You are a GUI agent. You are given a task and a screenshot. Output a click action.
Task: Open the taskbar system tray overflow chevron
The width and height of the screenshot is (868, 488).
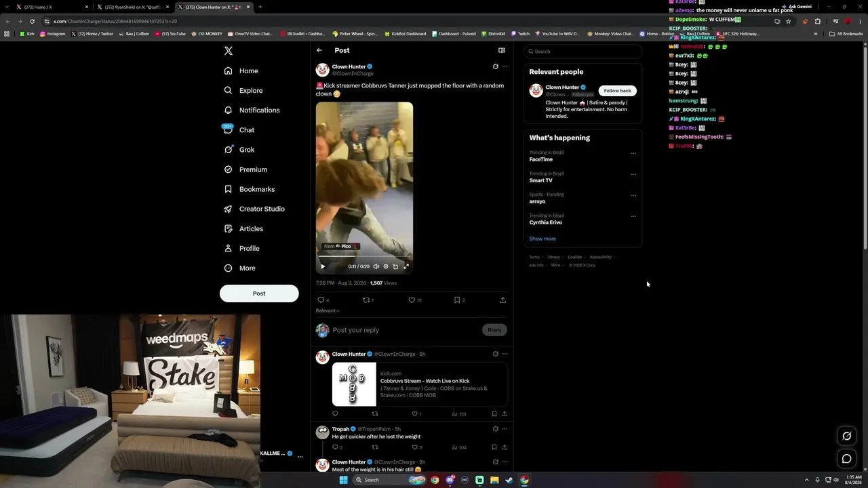click(x=806, y=480)
